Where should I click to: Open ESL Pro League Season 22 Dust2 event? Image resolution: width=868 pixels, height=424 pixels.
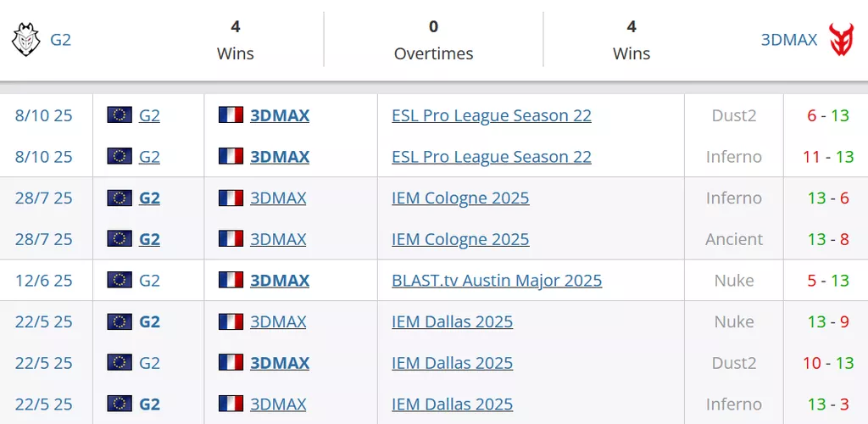(x=492, y=115)
